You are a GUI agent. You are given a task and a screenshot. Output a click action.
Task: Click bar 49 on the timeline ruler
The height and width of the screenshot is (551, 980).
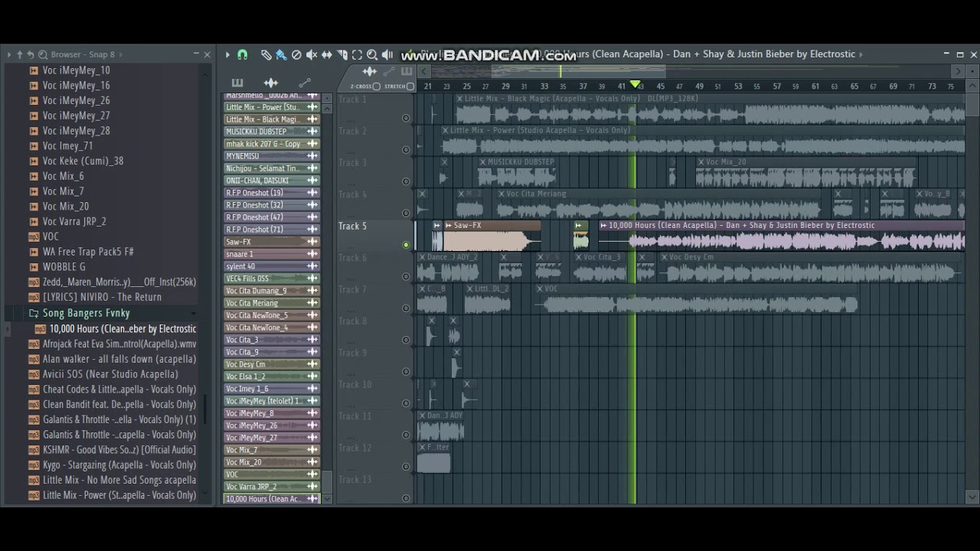point(699,86)
